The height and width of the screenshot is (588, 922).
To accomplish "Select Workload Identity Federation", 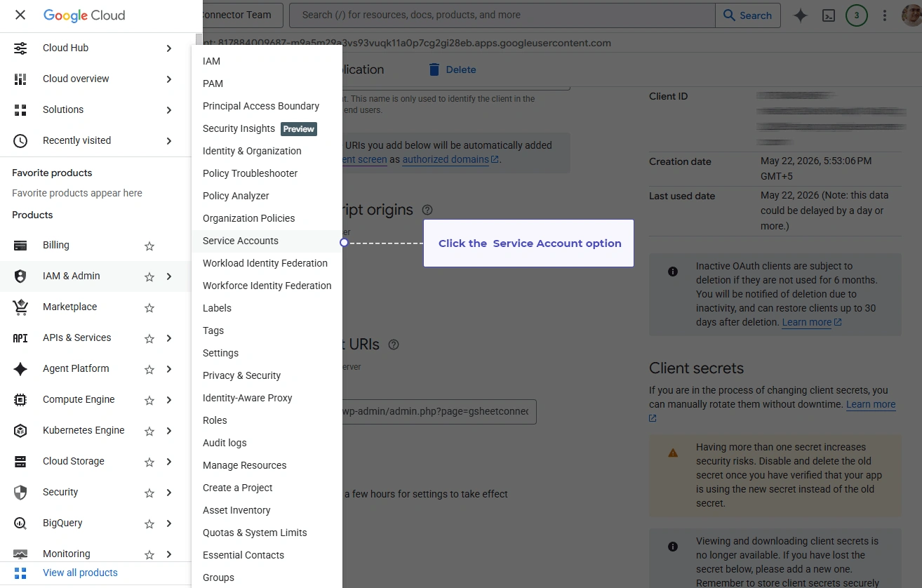I will click(267, 263).
